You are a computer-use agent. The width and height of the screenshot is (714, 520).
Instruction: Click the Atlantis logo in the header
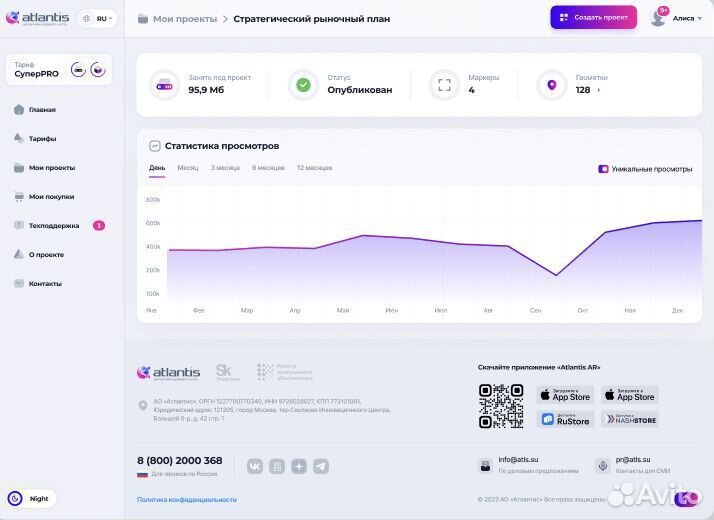(37, 18)
